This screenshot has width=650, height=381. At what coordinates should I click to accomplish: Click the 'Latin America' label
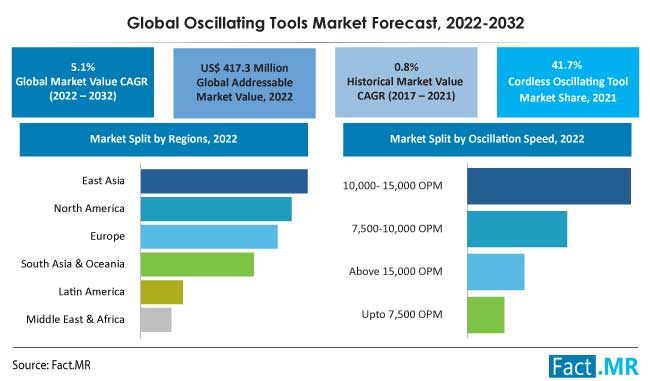click(91, 292)
